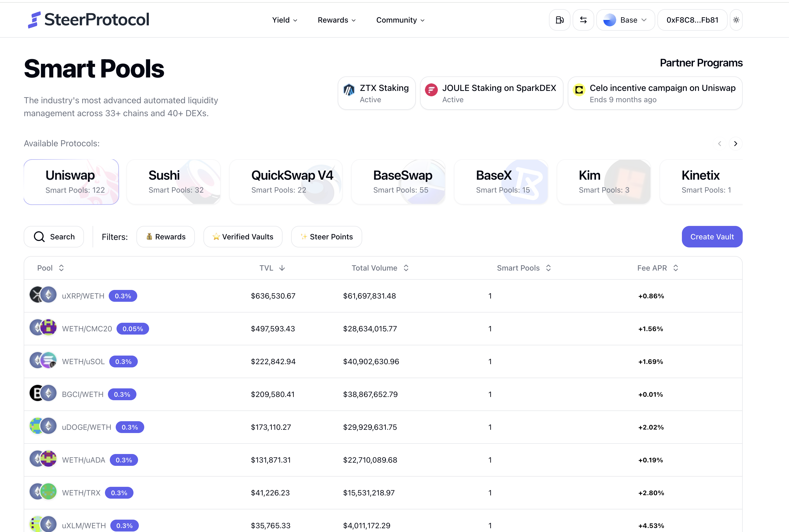Select the Kim protocol card
The image size is (789, 532).
click(x=604, y=182)
